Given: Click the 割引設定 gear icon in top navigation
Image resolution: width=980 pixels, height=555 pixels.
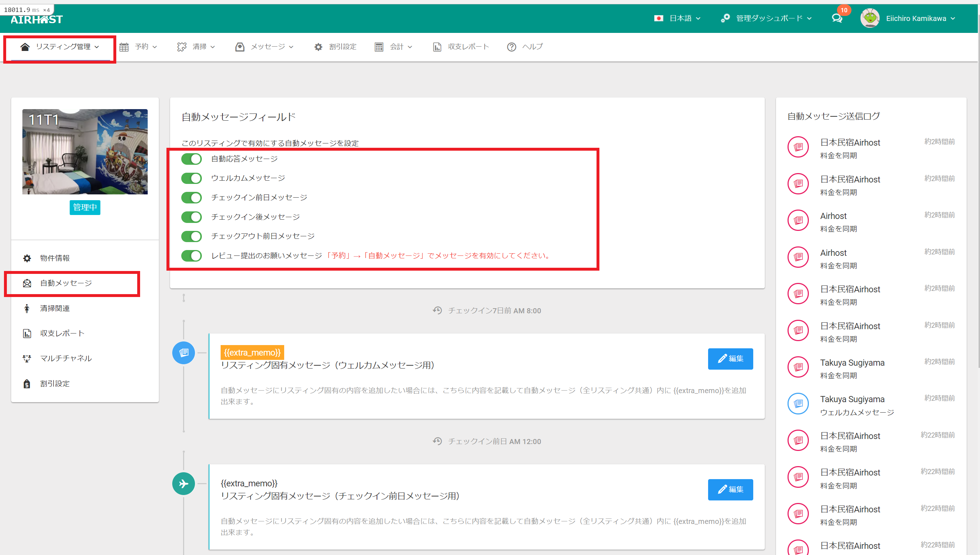Looking at the screenshot, I should click(x=318, y=47).
